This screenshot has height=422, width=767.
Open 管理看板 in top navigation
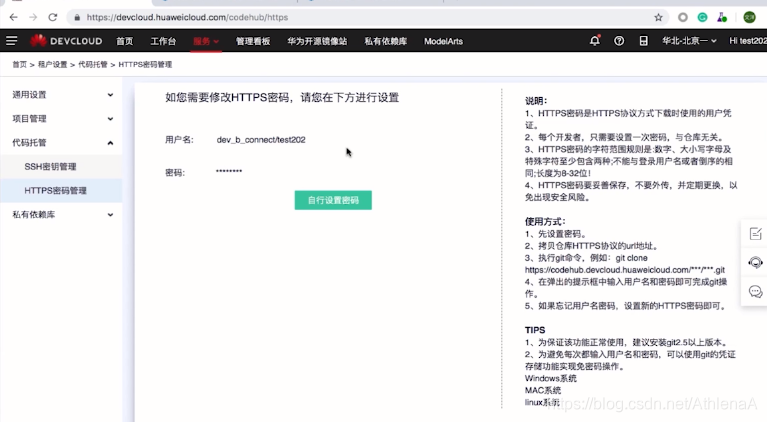click(253, 41)
